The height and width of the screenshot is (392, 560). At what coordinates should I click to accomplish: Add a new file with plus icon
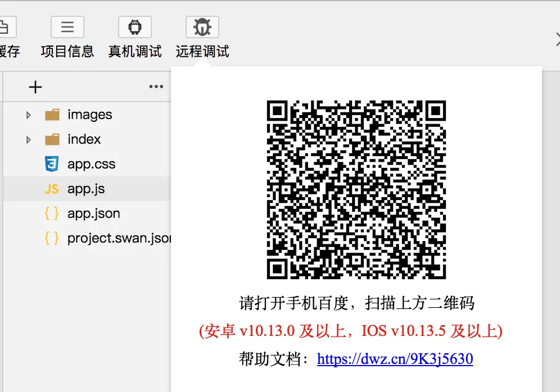point(35,87)
